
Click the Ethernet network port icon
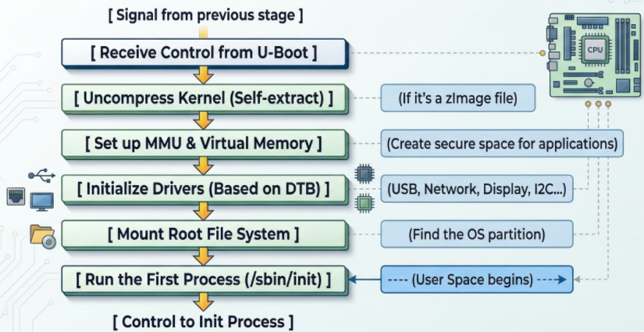17,198
